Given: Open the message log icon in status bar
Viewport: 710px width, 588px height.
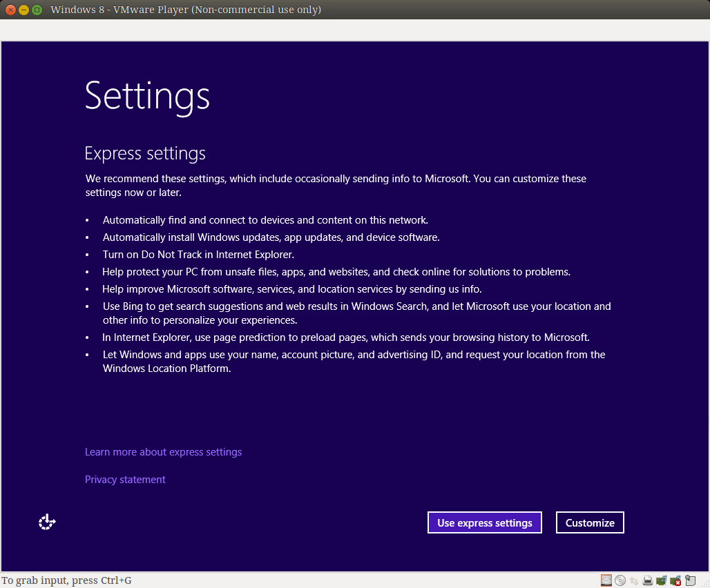Looking at the screenshot, I should tap(690, 580).
